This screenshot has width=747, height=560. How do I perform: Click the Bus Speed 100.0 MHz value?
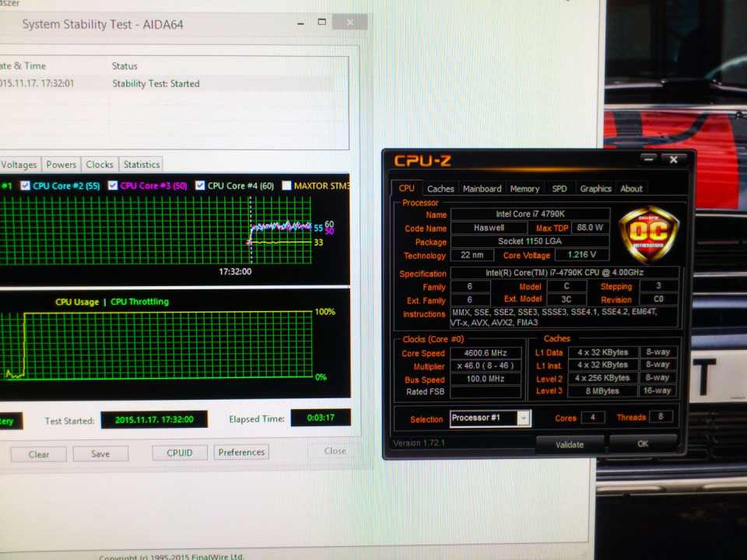486,379
